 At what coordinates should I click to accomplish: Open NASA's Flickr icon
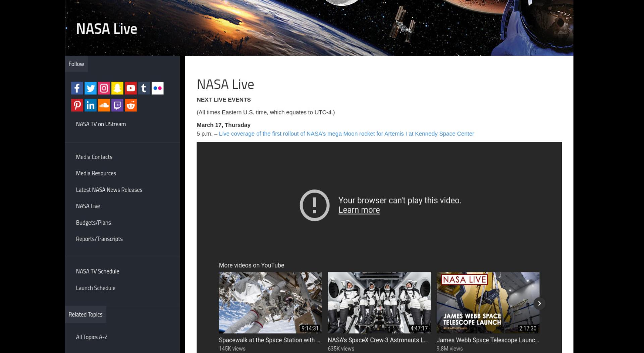(x=157, y=88)
